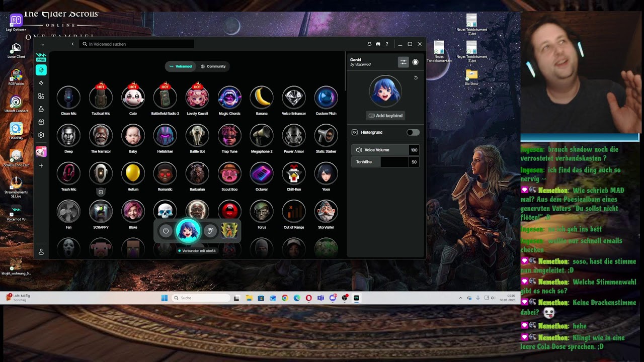Switch to the Genki circle view button
This screenshot has height=362, width=644.
click(415, 62)
